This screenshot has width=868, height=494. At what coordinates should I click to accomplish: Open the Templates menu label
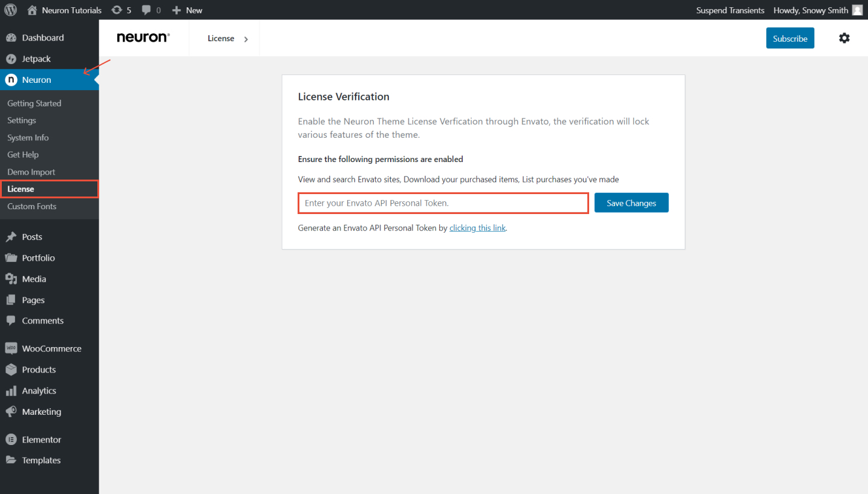point(42,460)
